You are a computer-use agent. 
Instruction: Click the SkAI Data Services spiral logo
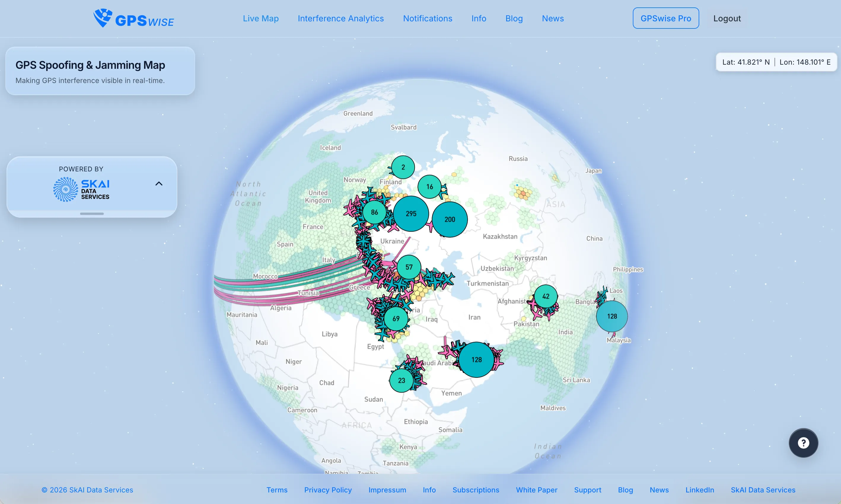[x=65, y=189]
